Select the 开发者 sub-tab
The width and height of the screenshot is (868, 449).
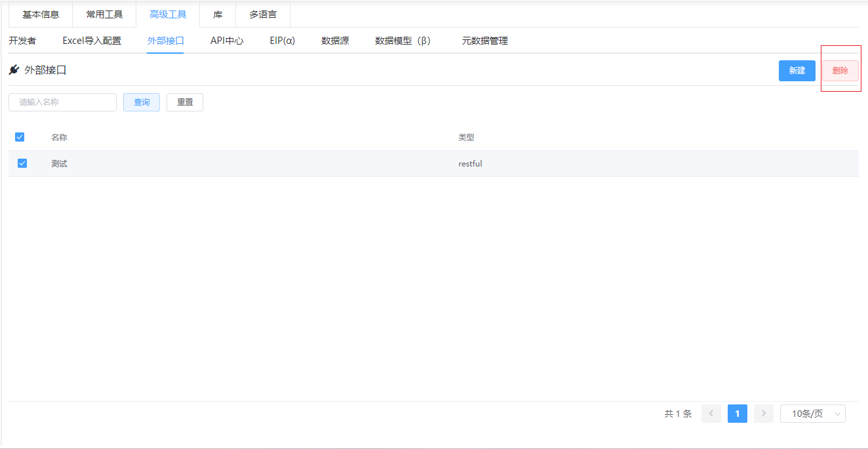pyautogui.click(x=22, y=41)
